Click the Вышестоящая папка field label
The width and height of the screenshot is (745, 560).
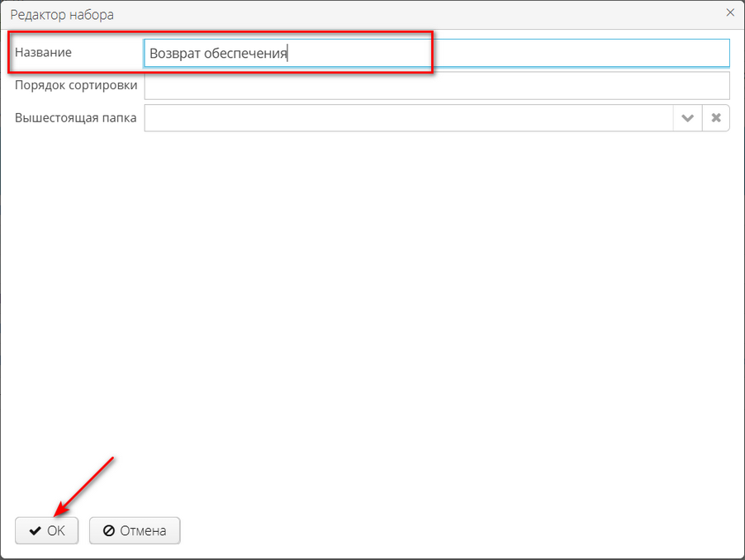click(x=76, y=117)
